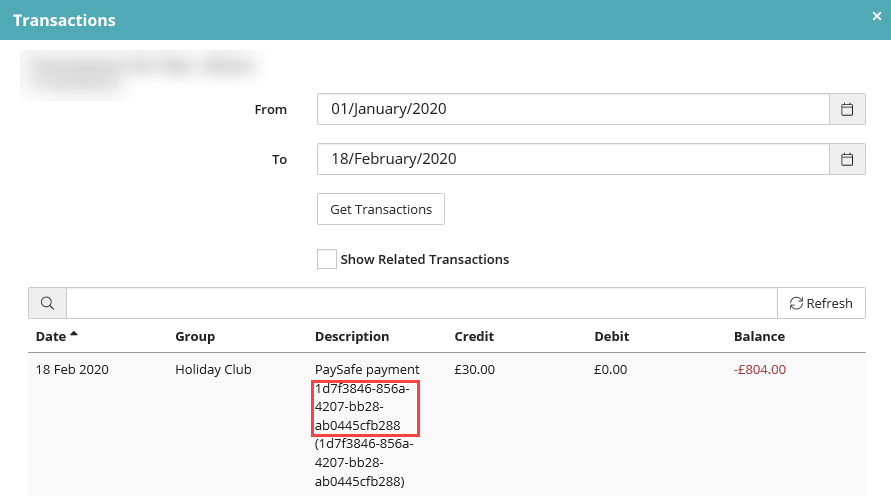Enable Show Related Transactions checkbox
The image size is (891, 496).
coord(327,259)
